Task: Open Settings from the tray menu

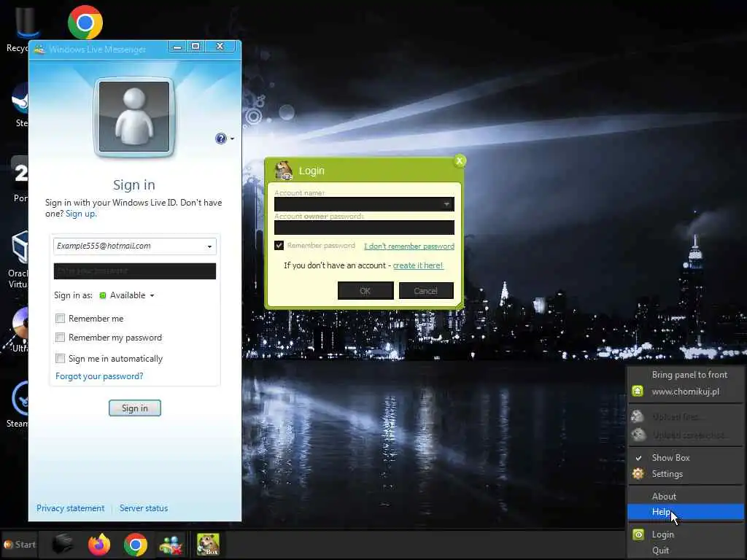Action: [x=686, y=474]
